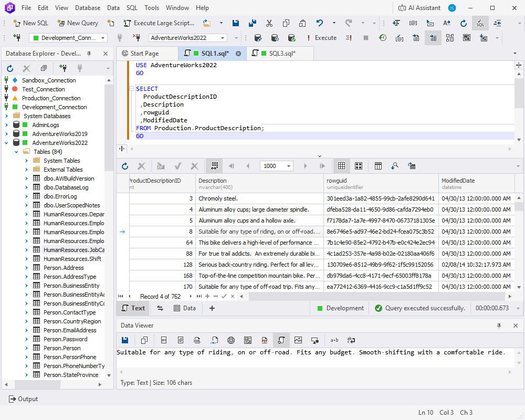Toggle card view mode for the result grid
Screen dimensions: 525x420
tap(359, 165)
